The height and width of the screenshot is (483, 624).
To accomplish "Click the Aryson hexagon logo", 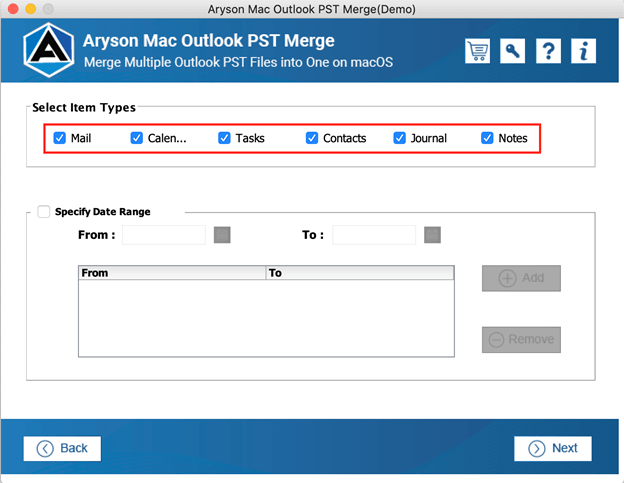I will (x=49, y=50).
